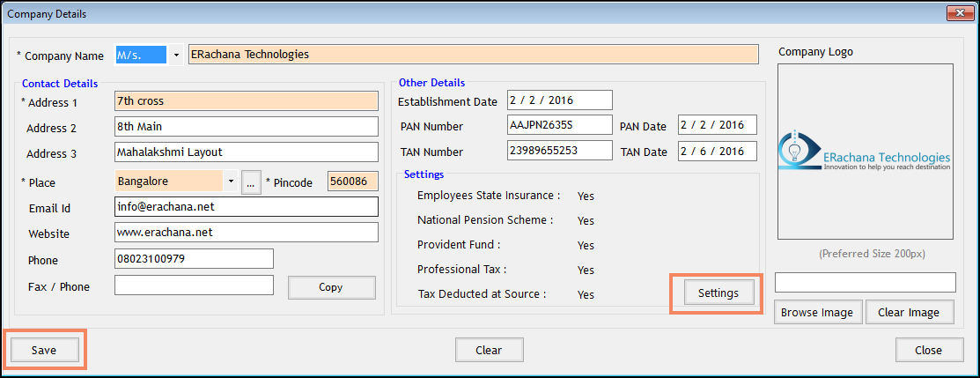Click the Other Details group heading

[431, 83]
